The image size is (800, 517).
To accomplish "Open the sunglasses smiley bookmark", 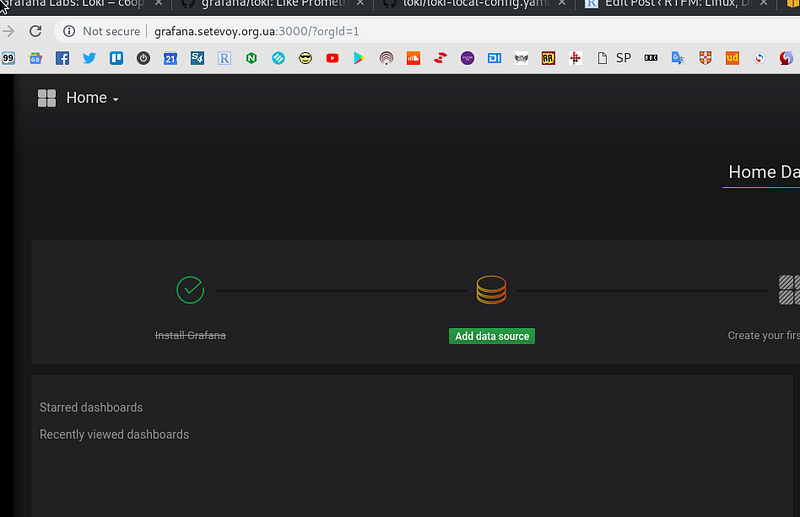I will [306, 58].
